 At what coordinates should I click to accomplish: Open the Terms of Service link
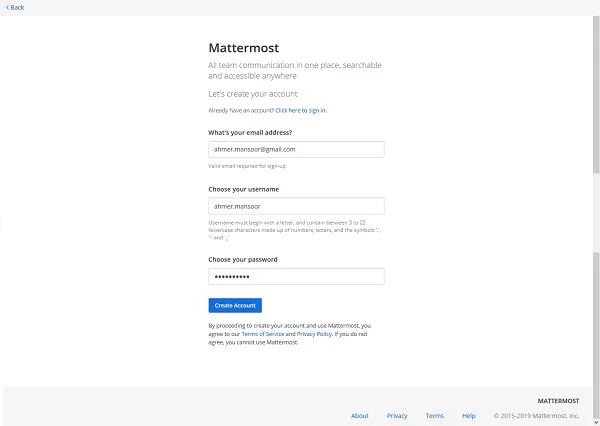pos(263,334)
